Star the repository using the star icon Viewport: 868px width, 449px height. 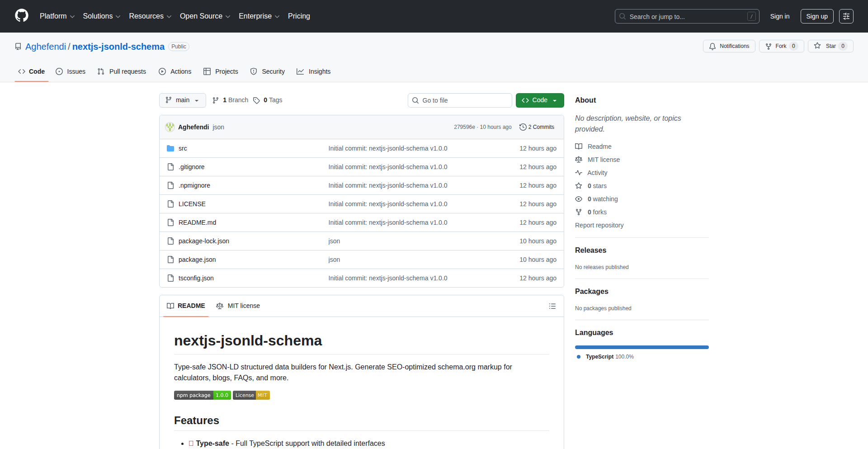pos(817,46)
